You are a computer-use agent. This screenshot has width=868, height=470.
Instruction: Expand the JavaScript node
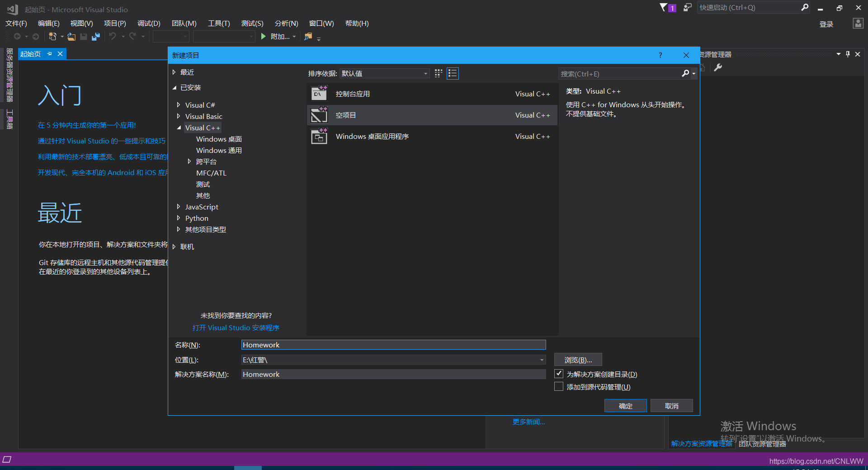coord(179,207)
